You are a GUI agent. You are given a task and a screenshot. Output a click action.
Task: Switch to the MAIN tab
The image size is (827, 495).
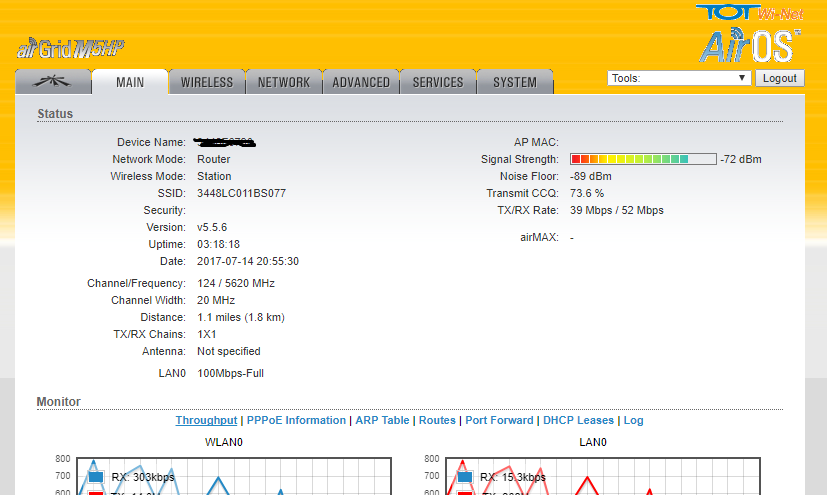tap(129, 83)
